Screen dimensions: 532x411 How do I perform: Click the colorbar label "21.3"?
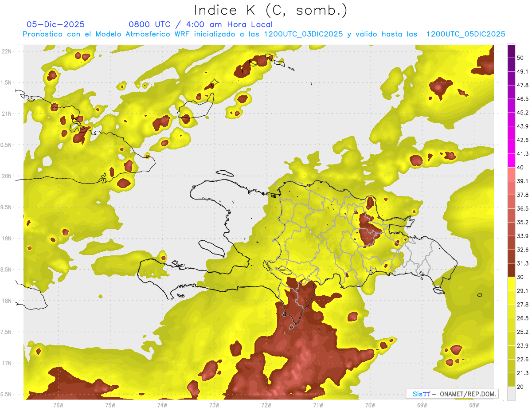tap(523, 373)
